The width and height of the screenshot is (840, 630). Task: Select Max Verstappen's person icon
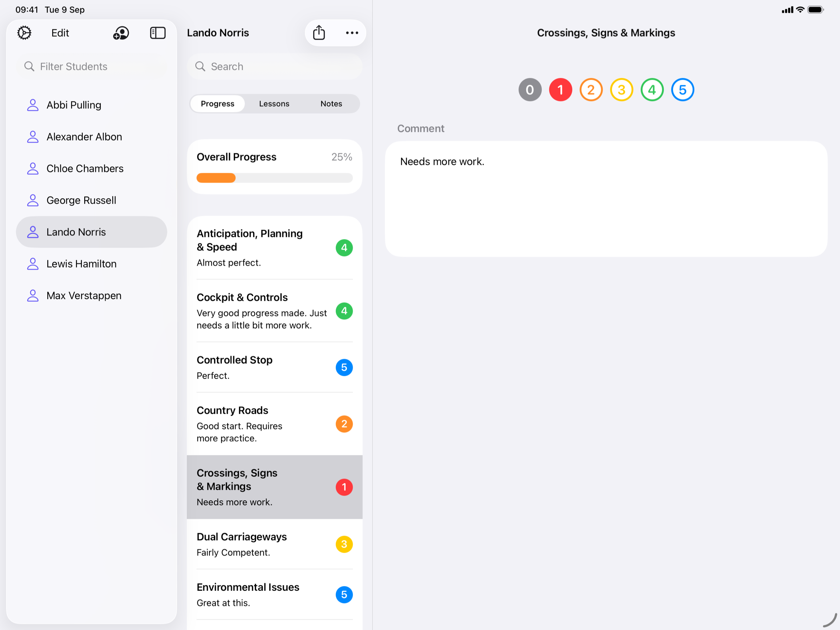click(x=33, y=296)
